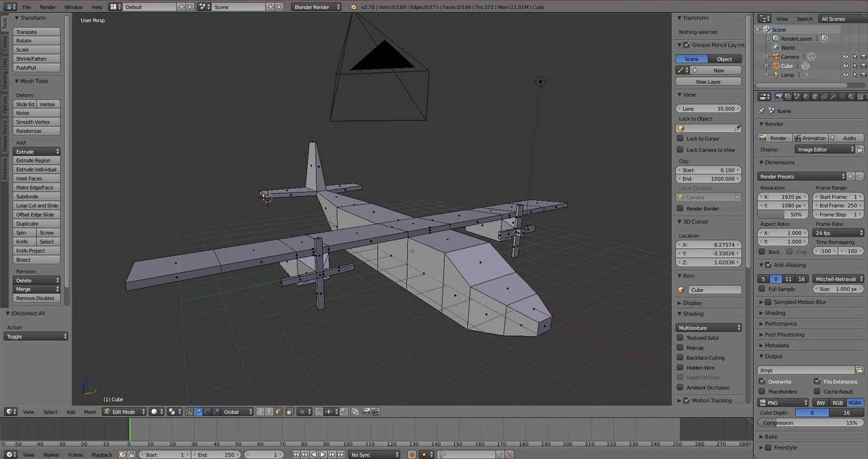Enable Lock to Cursor checkbox
Viewport: 868px width, 459px height.
680,138
